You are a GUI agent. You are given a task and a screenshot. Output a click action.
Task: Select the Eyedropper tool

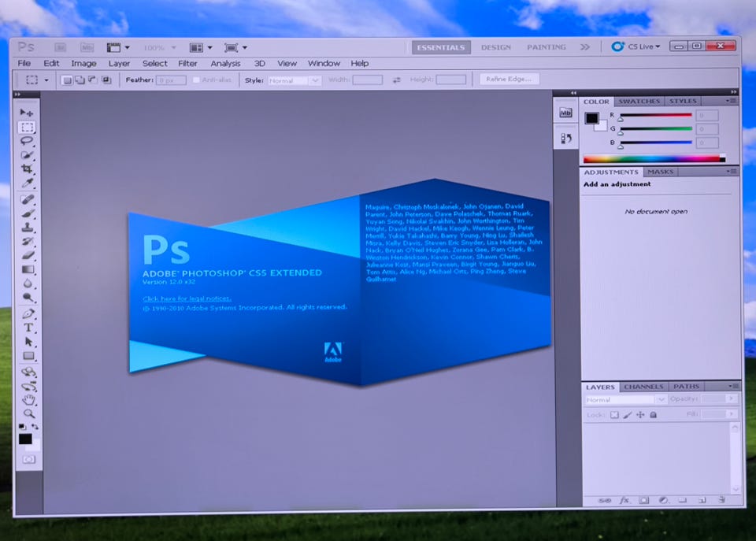[x=27, y=183]
